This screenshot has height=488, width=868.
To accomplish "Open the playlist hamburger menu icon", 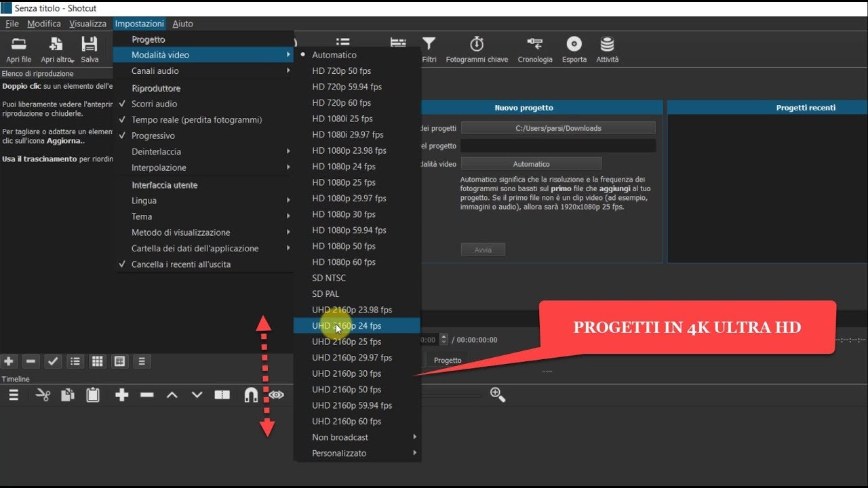I will pos(142,361).
